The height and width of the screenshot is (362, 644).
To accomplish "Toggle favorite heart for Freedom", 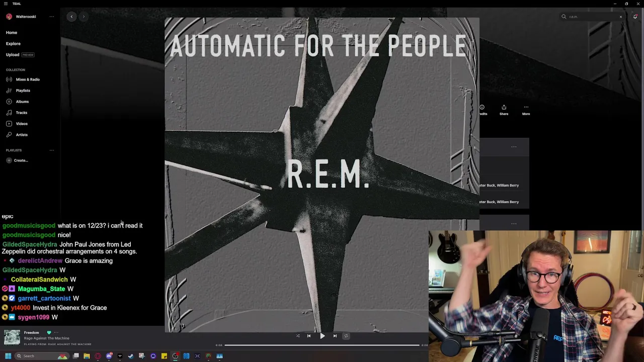I will 49,332.
